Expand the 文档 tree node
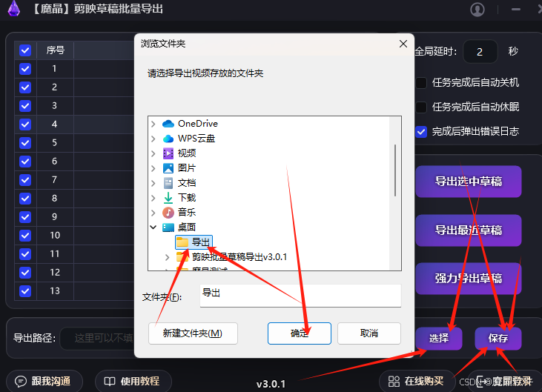This screenshot has height=392, width=542. click(x=153, y=183)
